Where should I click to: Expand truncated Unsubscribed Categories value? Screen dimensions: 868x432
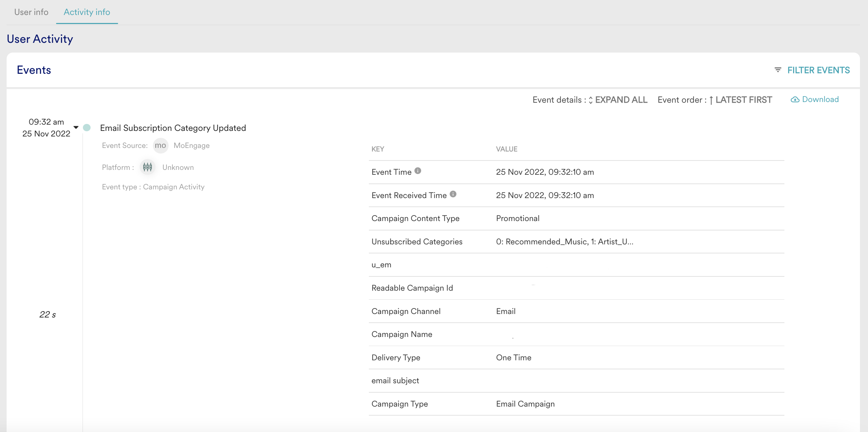click(564, 242)
